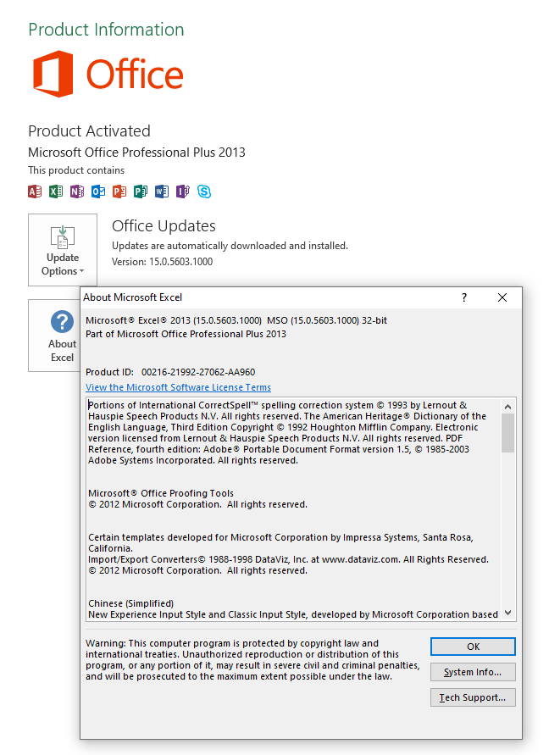Image resolution: width=560 pixels, height=755 pixels.
Task: Click 'Chinese (Simplified)' text in license box
Action: coord(131,604)
